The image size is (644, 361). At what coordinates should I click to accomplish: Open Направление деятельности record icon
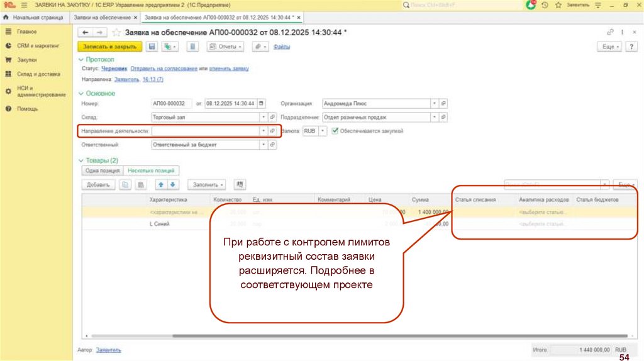(272, 131)
